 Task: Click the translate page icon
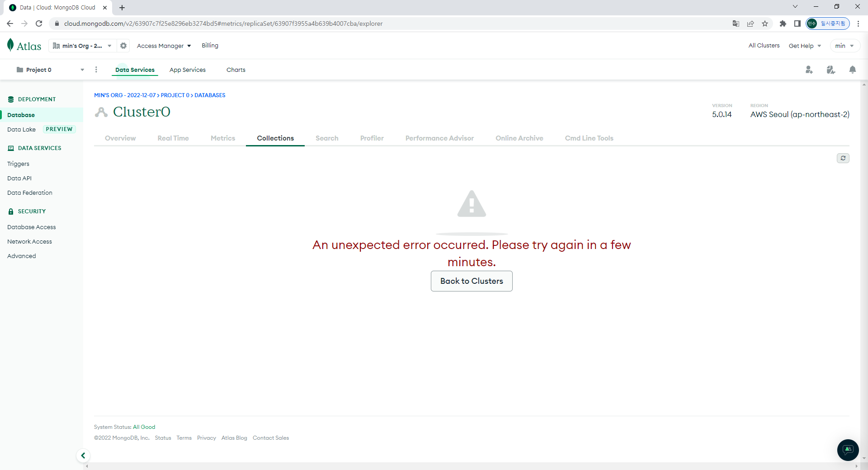(x=736, y=23)
